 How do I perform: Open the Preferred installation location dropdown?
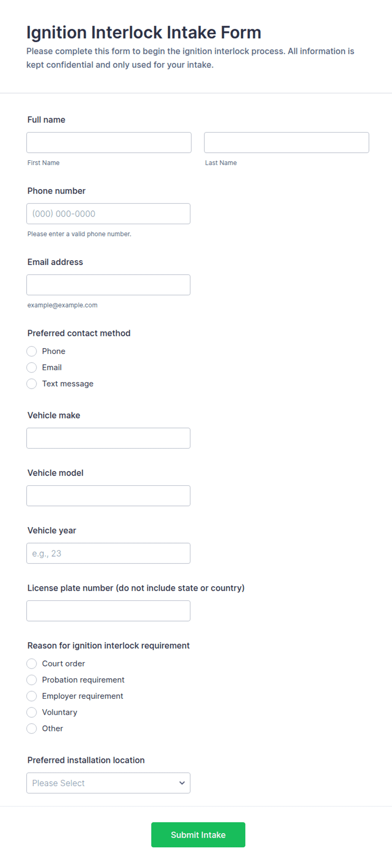pos(108,783)
